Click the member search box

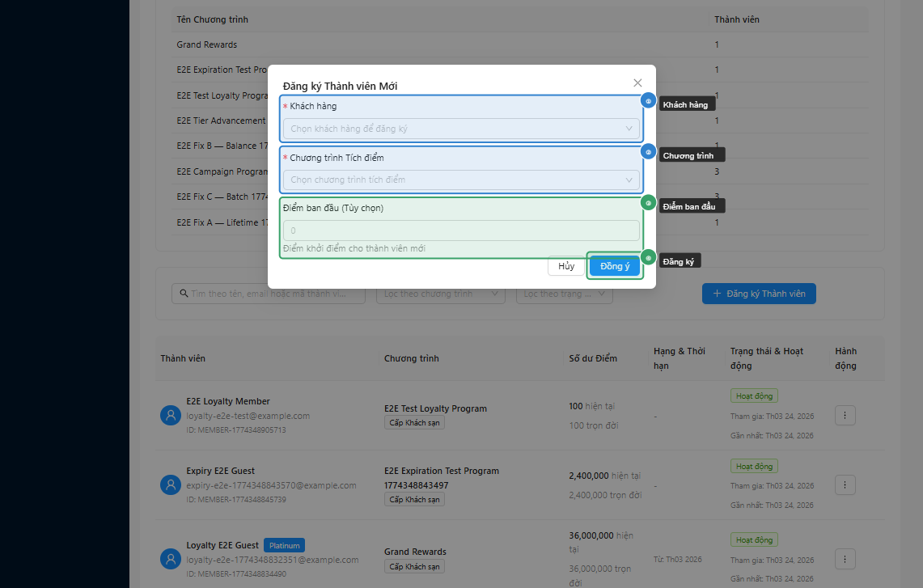(269, 294)
